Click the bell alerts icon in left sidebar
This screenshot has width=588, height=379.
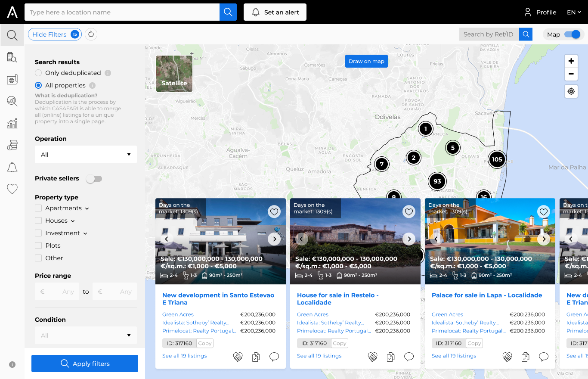[x=12, y=168]
